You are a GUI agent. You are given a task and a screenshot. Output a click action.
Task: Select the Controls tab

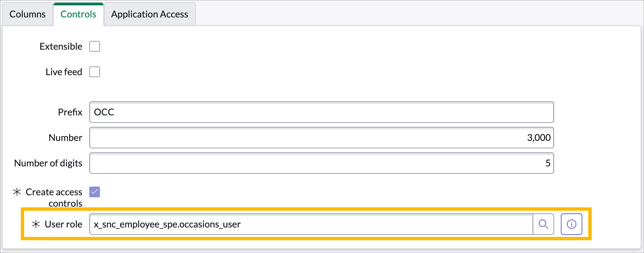[78, 14]
